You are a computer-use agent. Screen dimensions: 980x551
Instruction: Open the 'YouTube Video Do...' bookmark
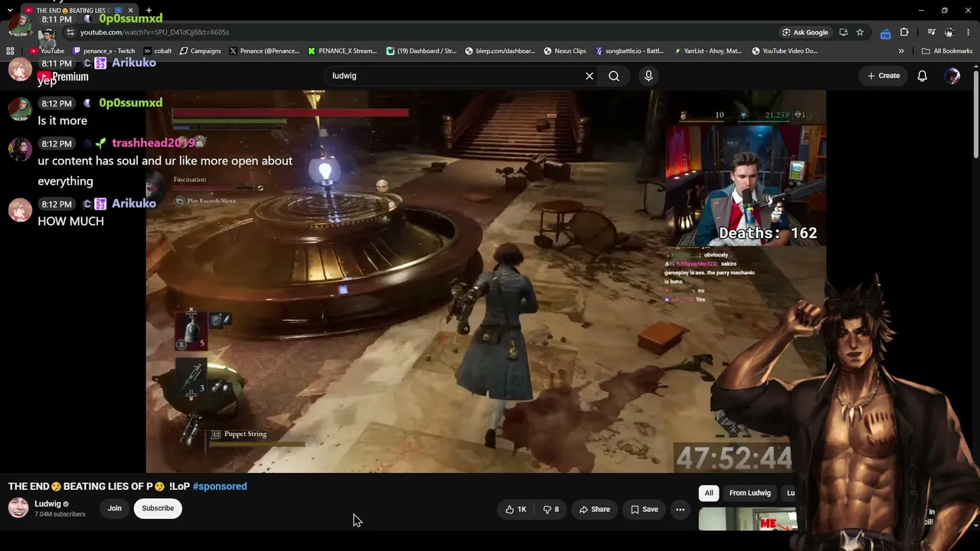point(785,51)
